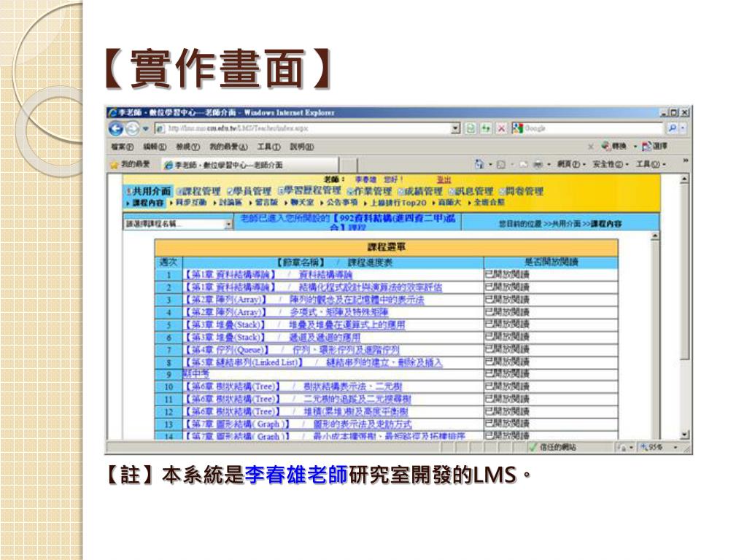Viewport: 747px width, 560px height.
Task: Open the search provider dropdown arrow
Action: point(683,128)
